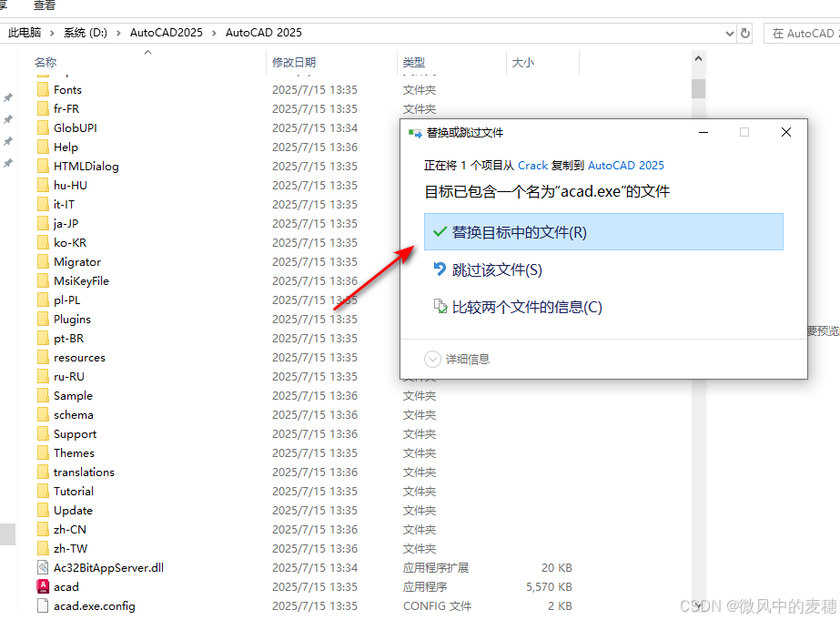Viewport: 840px width, 620px height.
Task: Open the AutoCAD 2025 destination link in dialog
Action: click(x=626, y=166)
